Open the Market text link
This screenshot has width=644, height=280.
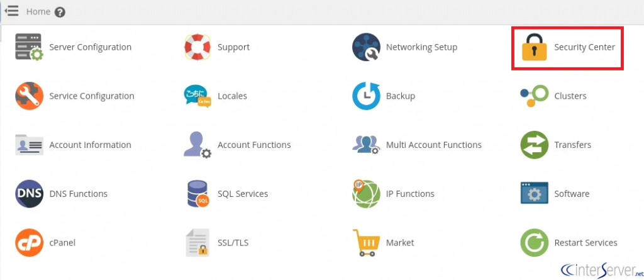pos(400,243)
